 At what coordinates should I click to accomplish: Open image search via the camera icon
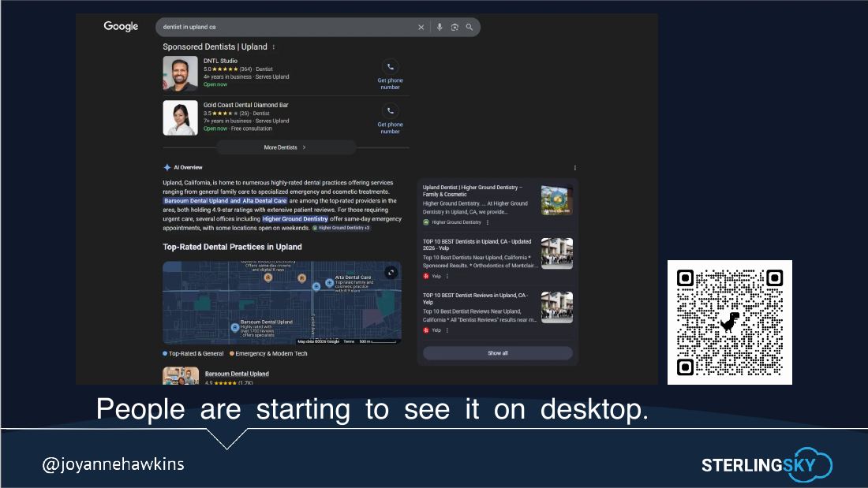pyautogui.click(x=455, y=27)
